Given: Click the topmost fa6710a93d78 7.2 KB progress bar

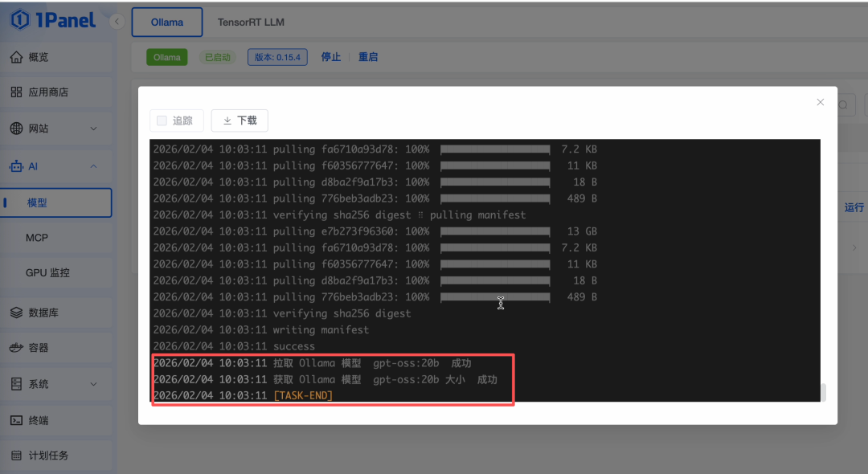Looking at the screenshot, I should [495, 149].
